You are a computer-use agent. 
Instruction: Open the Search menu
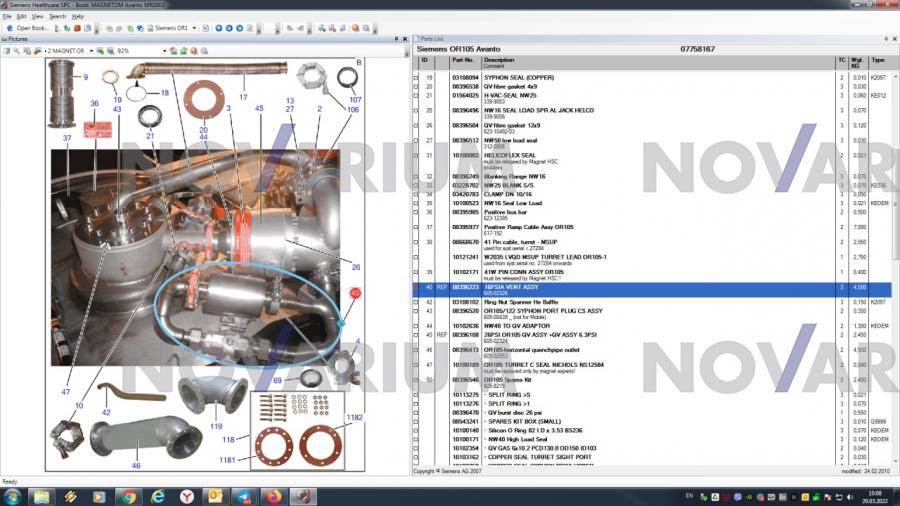57,17
